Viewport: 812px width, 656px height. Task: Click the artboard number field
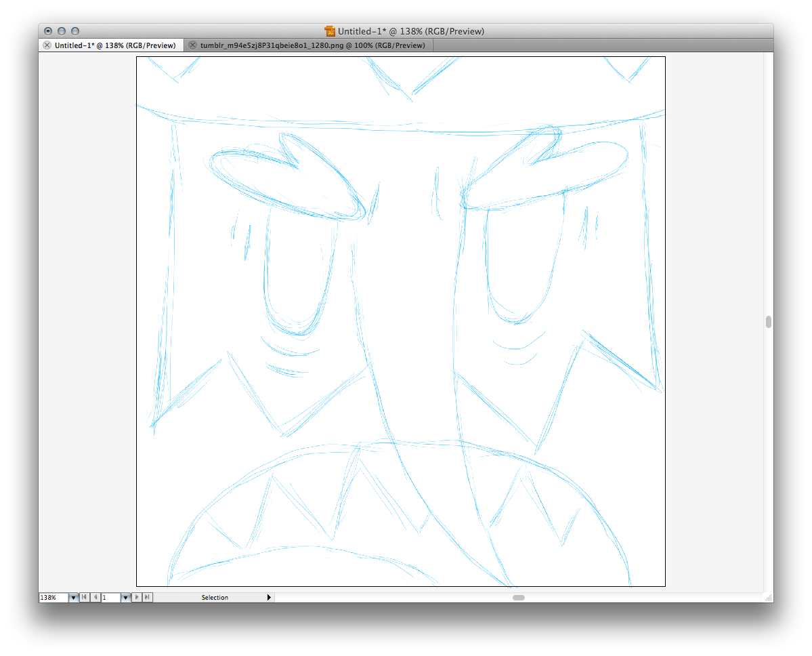click(110, 598)
